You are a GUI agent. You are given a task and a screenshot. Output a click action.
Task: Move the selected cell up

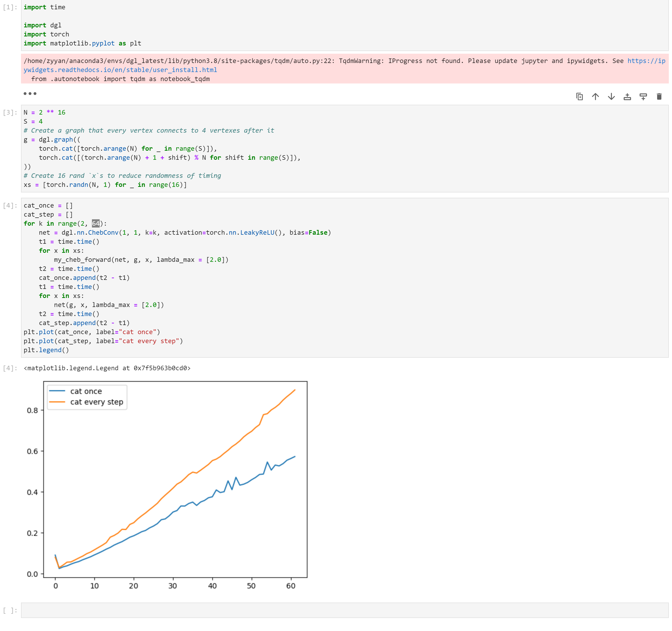point(595,96)
